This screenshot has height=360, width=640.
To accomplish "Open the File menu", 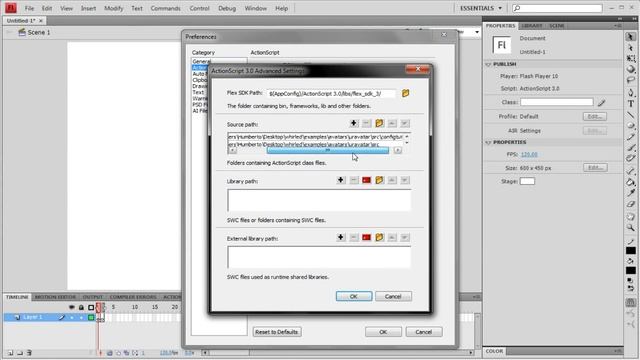I will 29,8.
